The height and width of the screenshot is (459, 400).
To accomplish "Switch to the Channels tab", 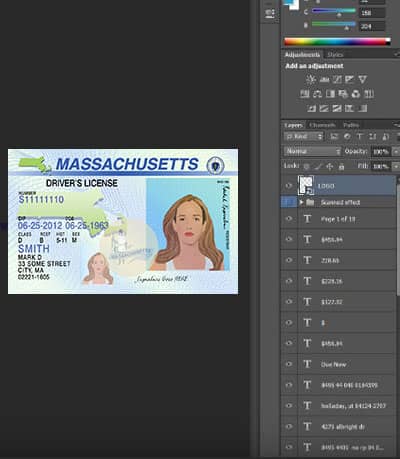I will 322,125.
